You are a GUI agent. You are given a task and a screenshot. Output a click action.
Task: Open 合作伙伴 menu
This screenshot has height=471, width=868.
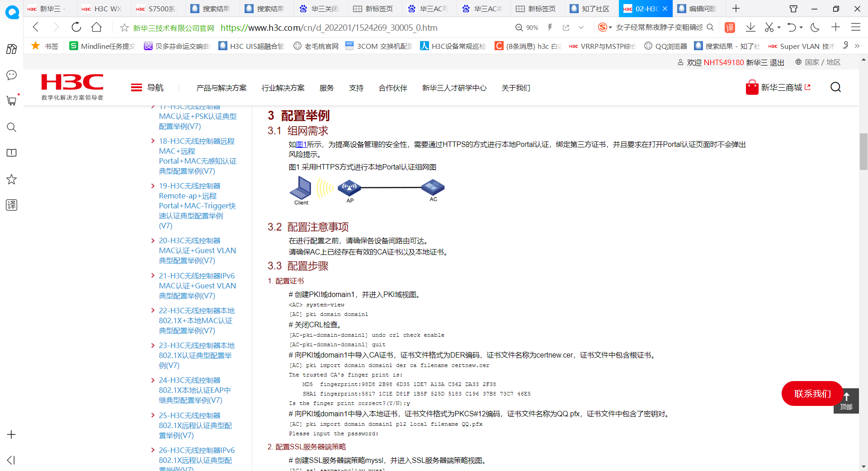pyautogui.click(x=393, y=88)
